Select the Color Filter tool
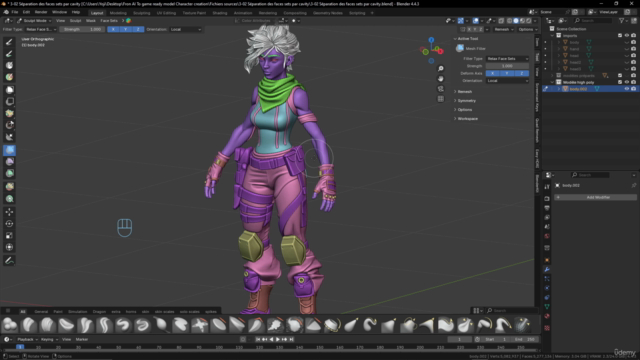 (9, 173)
